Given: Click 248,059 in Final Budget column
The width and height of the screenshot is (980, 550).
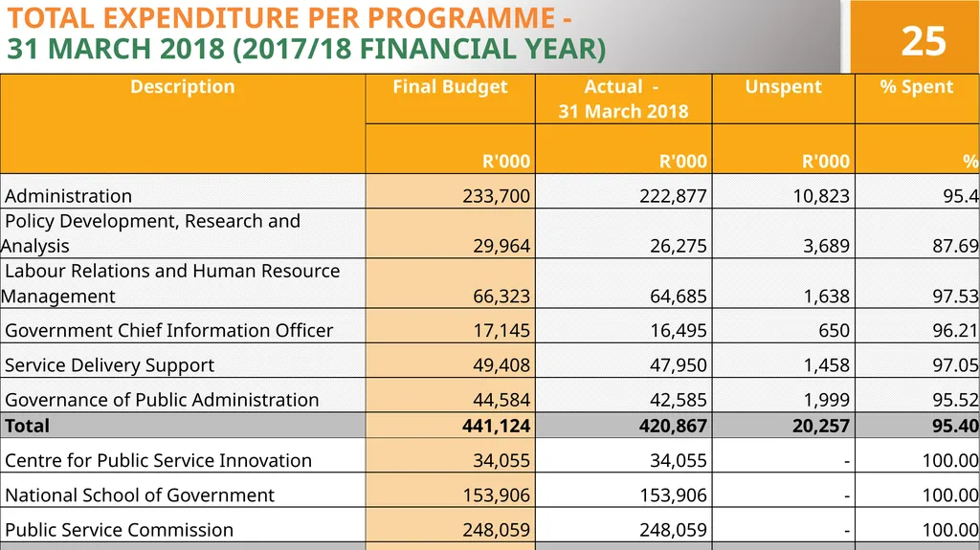Looking at the screenshot, I should [x=497, y=530].
